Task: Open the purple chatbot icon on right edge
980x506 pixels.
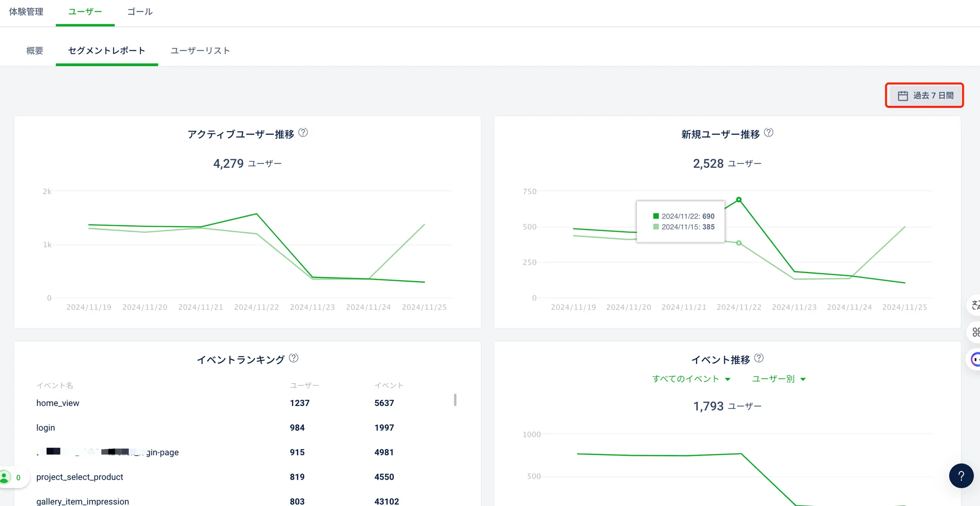Action: 975,359
